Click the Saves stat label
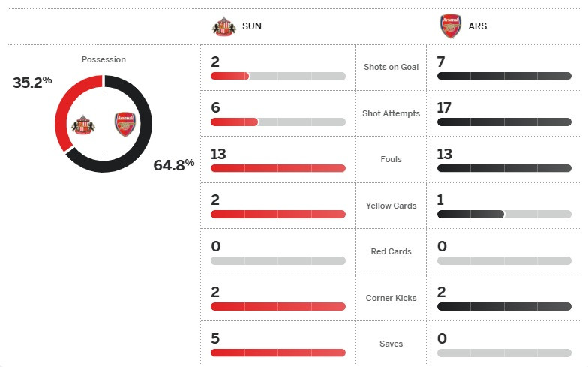Viewport: 588px width, 367px height. pos(391,344)
